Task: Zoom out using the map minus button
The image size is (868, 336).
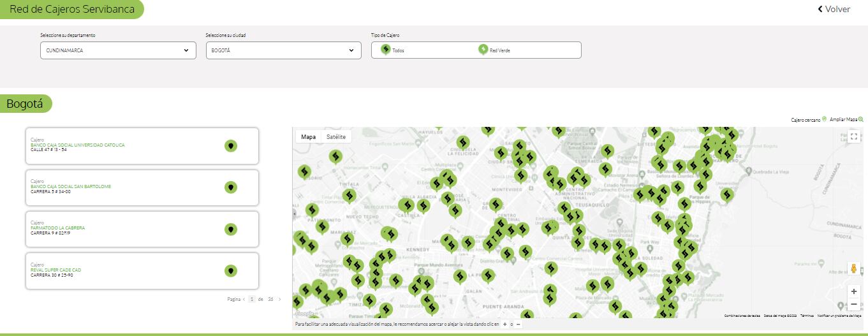Action: 854,304
